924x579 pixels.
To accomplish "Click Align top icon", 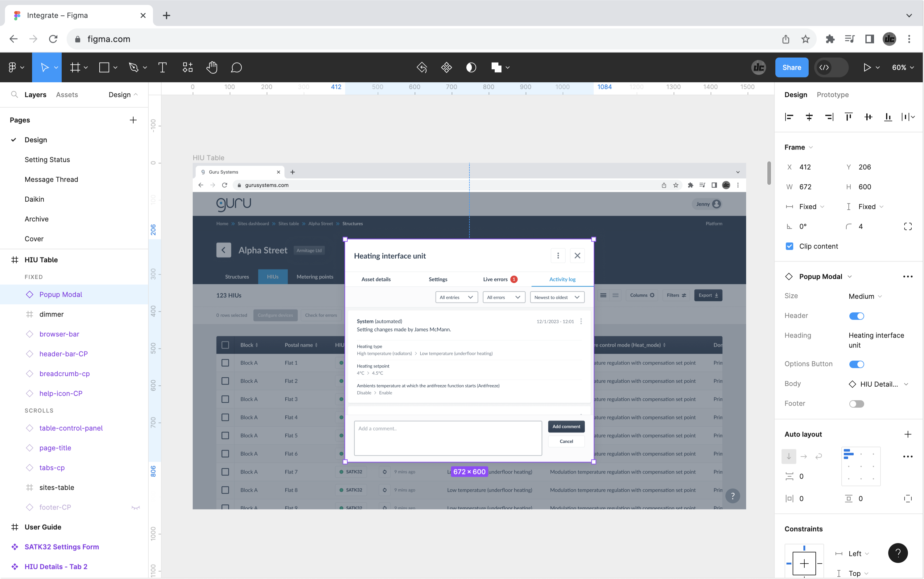I will 848,117.
